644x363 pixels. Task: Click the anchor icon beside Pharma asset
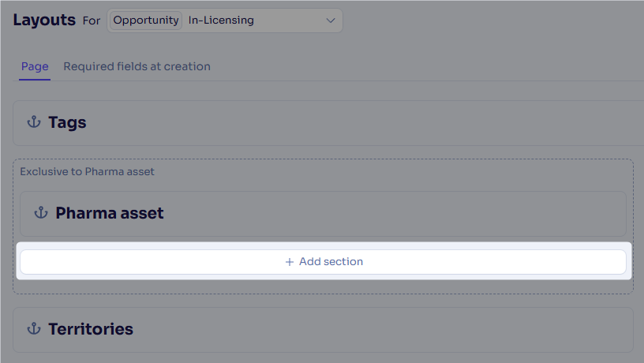41,213
